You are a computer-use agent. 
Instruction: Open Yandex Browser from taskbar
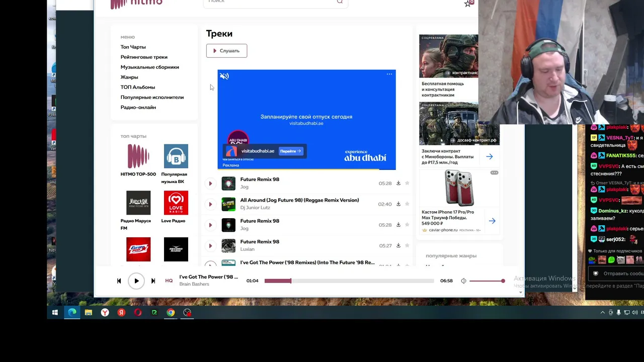tap(105, 313)
